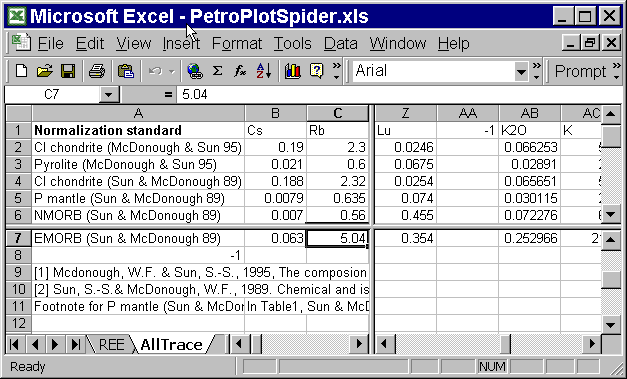Open Office Assistant help icon
627x379 pixels.
pyautogui.click(x=316, y=71)
